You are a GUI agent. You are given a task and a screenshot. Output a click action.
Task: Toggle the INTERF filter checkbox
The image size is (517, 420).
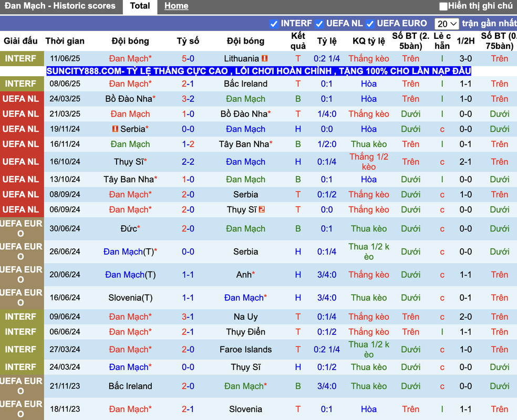click(274, 24)
